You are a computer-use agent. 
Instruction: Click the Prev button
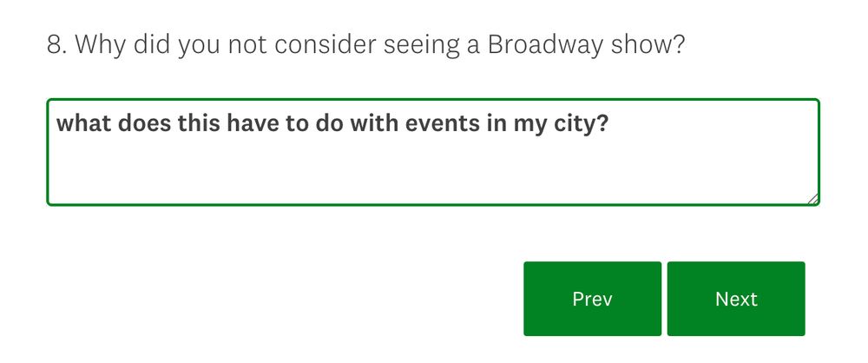pyautogui.click(x=592, y=299)
